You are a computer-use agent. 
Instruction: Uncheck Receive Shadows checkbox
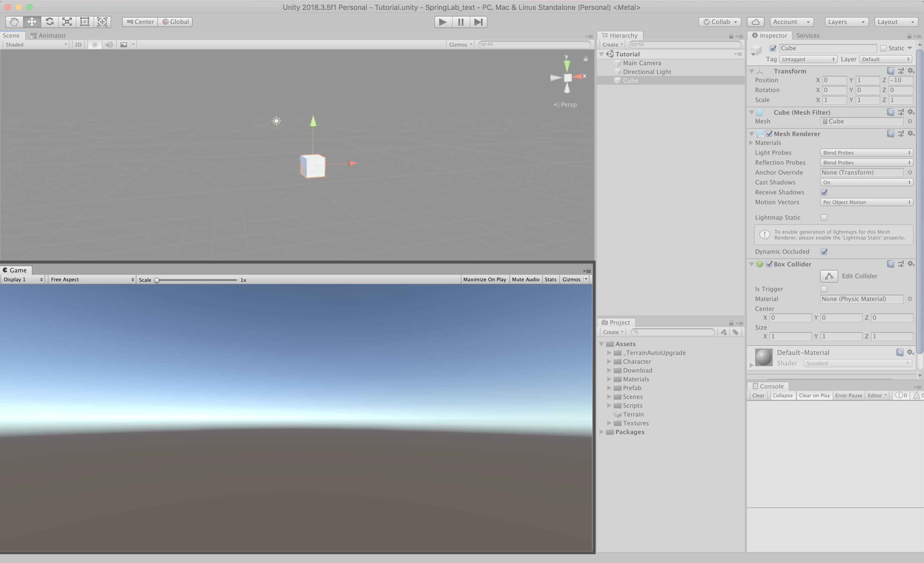(824, 192)
